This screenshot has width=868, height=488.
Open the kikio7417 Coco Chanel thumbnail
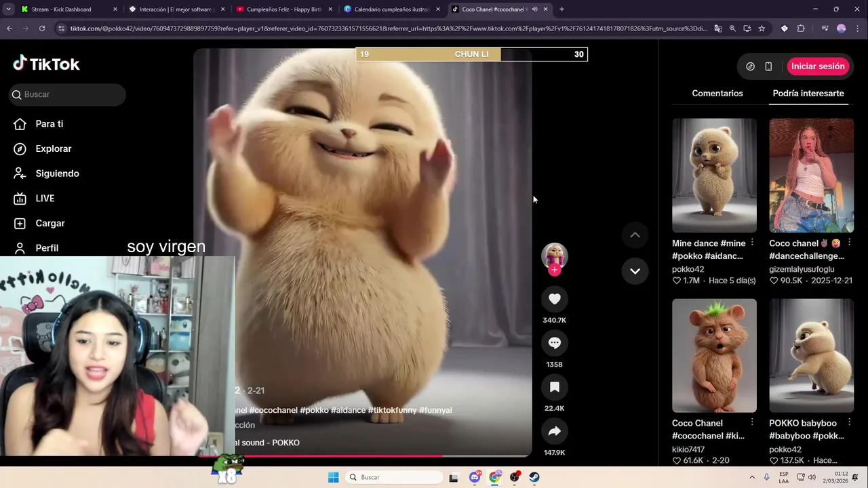tap(714, 356)
